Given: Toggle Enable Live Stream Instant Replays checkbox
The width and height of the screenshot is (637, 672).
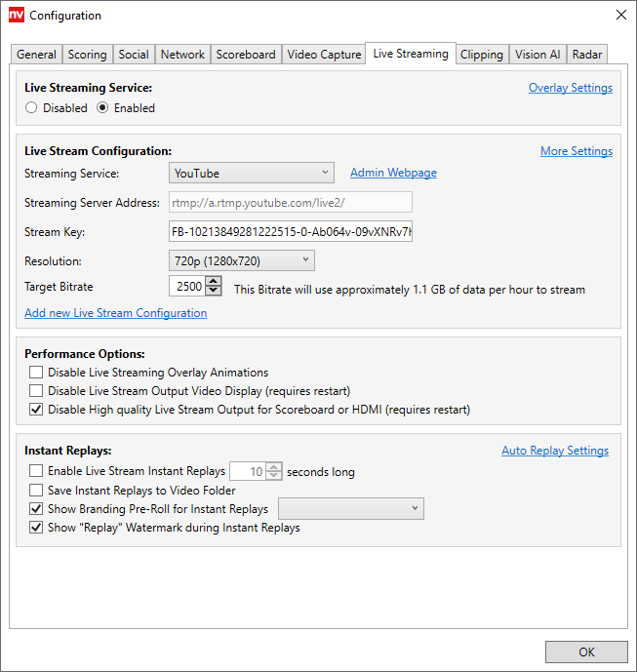Looking at the screenshot, I should [x=36, y=471].
